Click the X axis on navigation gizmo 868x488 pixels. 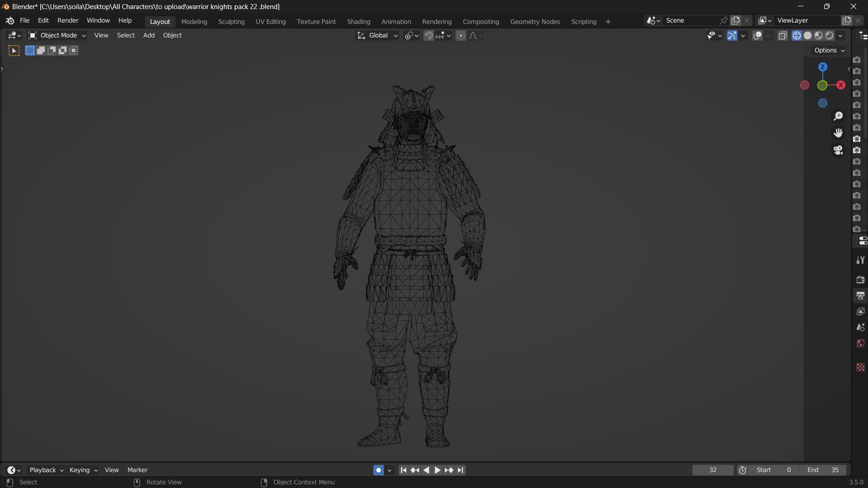(x=841, y=85)
